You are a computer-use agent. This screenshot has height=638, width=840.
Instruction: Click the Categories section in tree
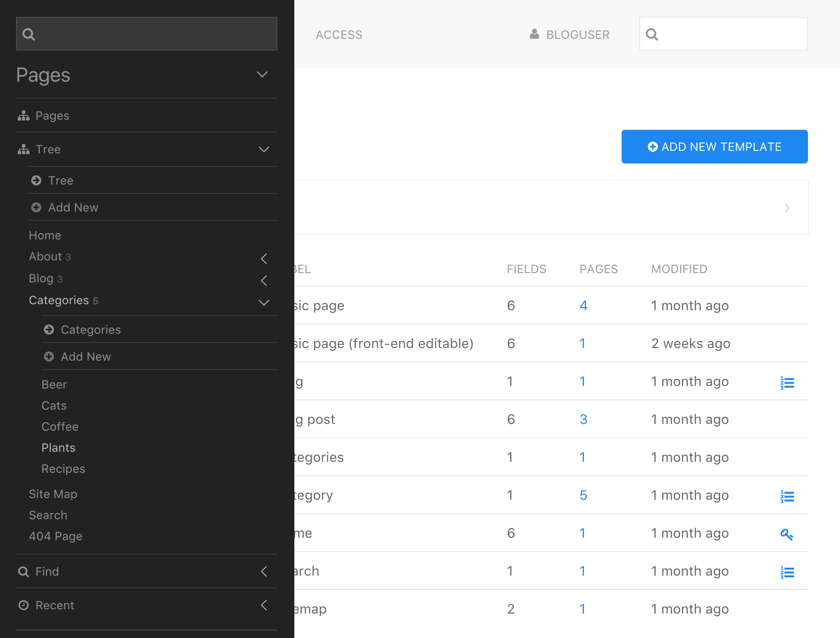pos(59,300)
